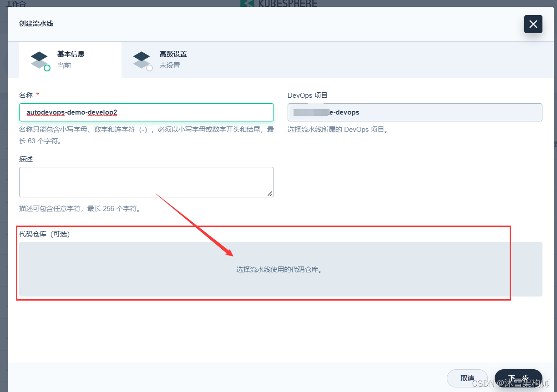Cancel pipeline creation with 取消 button
Viewport: 557px width, 392px height.
467,378
